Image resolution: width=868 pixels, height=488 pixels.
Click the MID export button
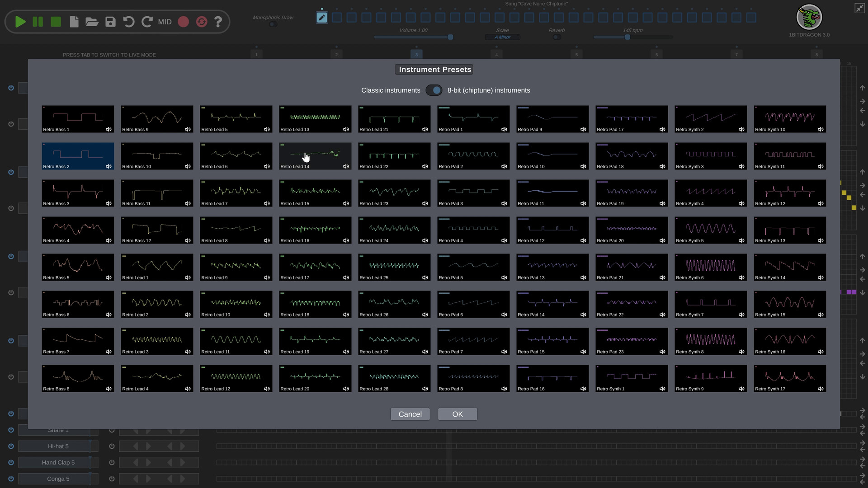point(165,22)
